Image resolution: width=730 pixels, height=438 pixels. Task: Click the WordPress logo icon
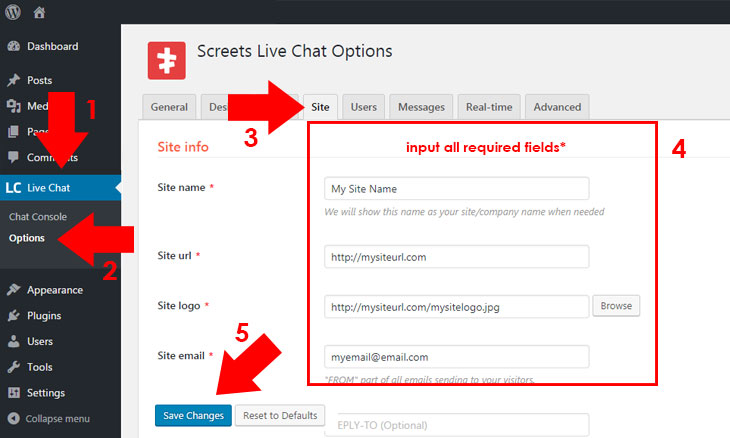[13, 12]
